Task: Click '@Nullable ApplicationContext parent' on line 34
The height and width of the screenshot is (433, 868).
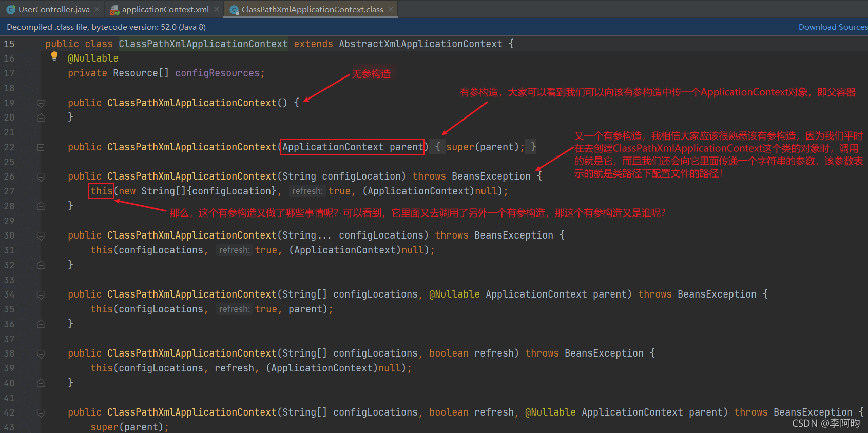Action: pos(528,294)
